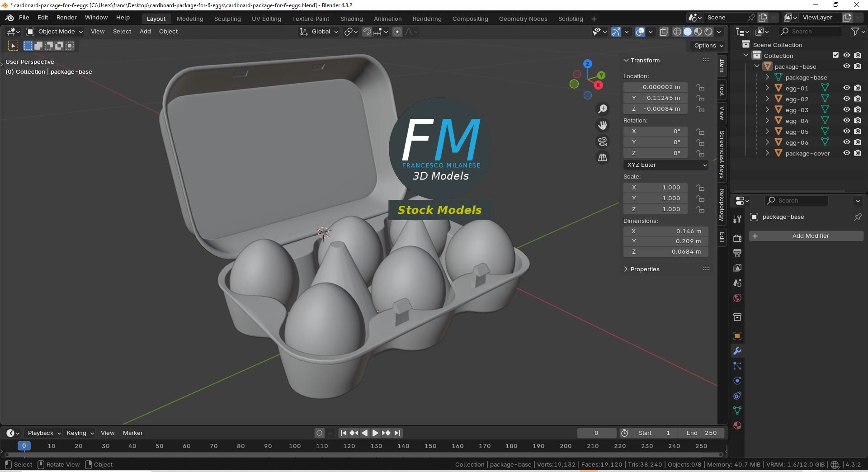This screenshot has height=472, width=868.
Task: Switch to the Geometry Nodes workspace tab
Action: [523, 19]
